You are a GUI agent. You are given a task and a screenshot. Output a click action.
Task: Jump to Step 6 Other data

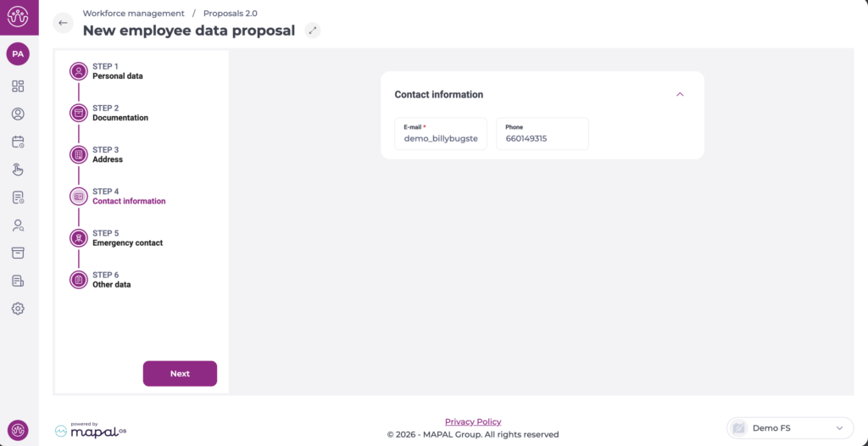tap(111, 280)
